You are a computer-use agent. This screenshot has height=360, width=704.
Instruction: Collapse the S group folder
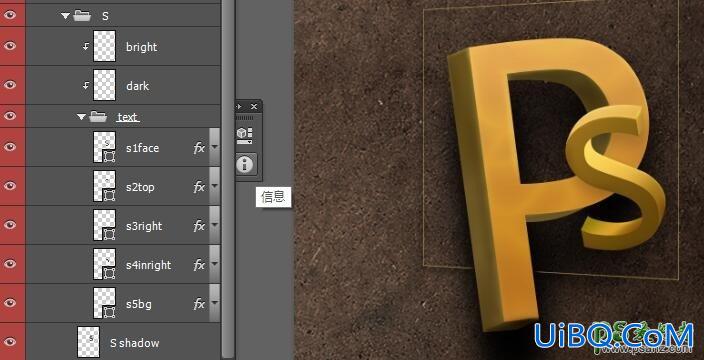click(66, 16)
